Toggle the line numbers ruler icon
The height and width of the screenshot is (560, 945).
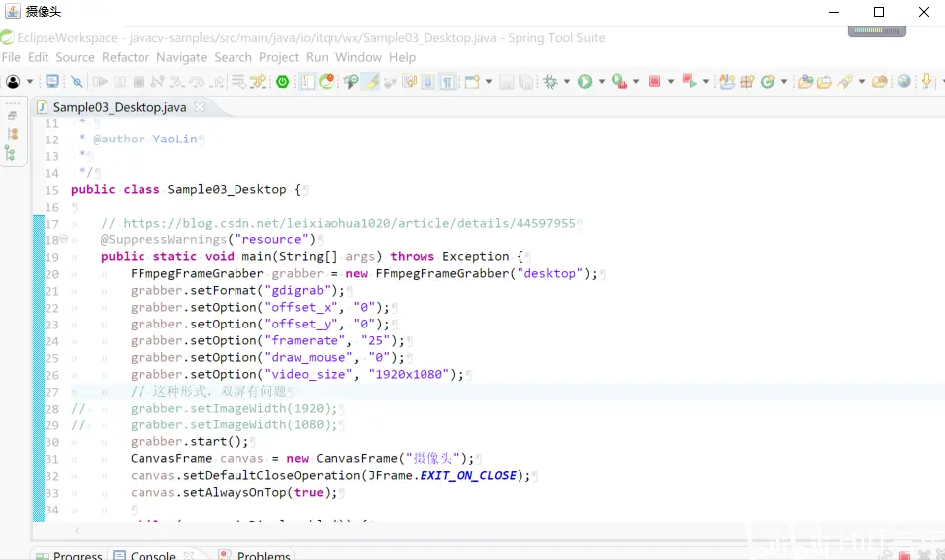308,81
